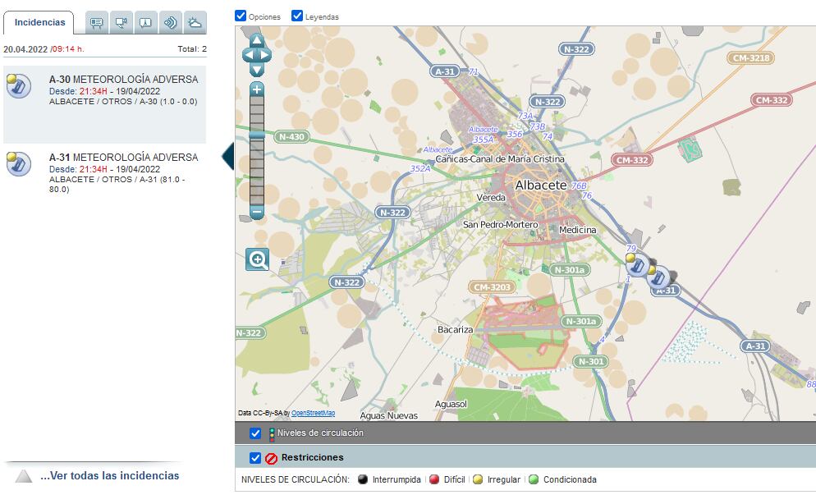The image size is (816, 504).
Task: Switch to the Incidencias tab
Action: coord(39,22)
